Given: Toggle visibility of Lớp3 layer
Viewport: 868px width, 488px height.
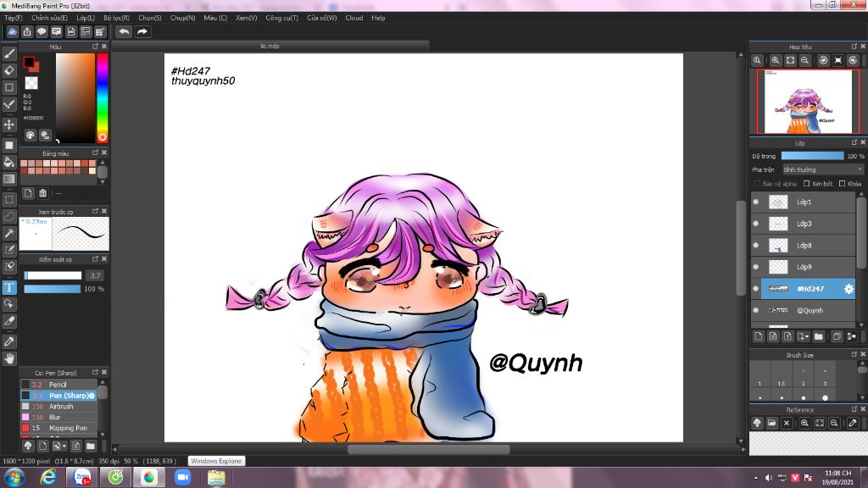Looking at the screenshot, I should [755, 224].
